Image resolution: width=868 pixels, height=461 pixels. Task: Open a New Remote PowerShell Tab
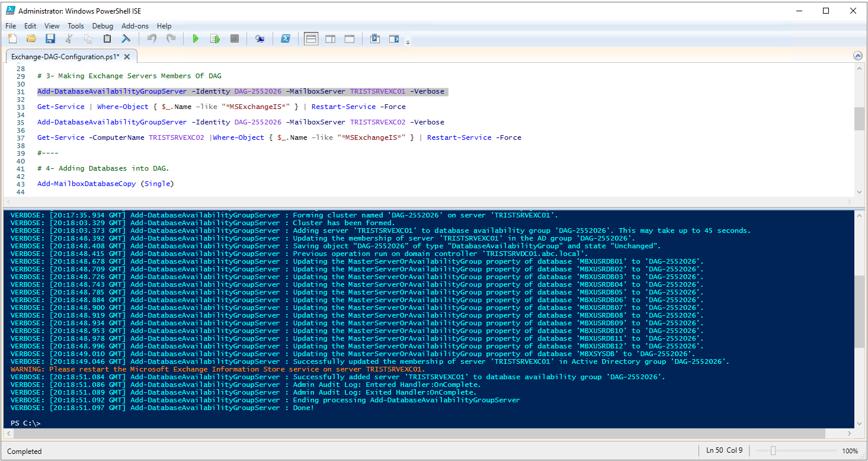point(260,39)
